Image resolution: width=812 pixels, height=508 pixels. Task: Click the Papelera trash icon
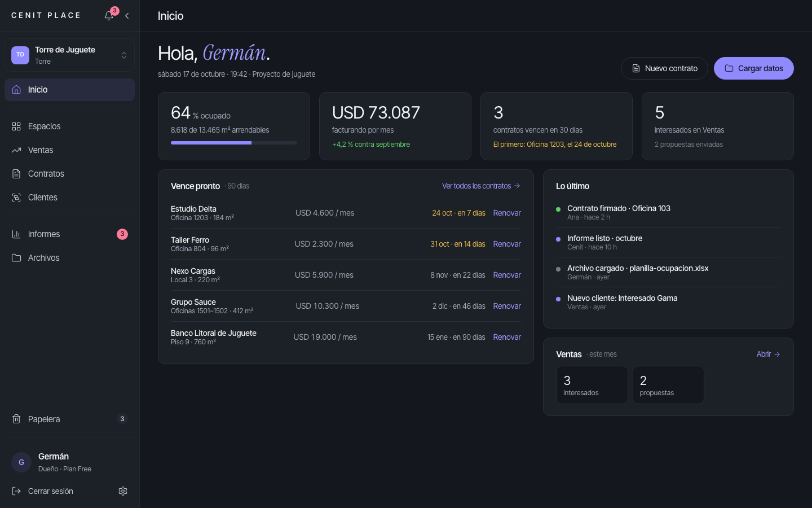16,419
